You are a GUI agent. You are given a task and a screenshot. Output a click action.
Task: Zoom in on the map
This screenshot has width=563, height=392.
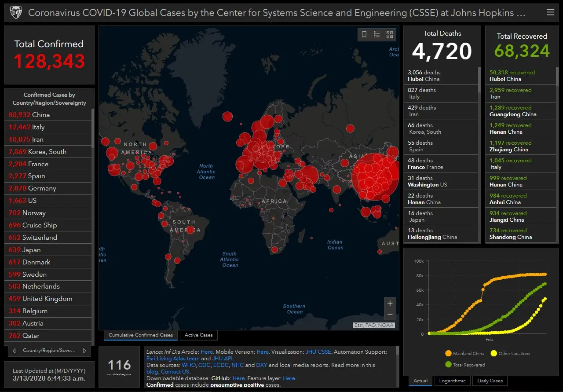coord(390,304)
